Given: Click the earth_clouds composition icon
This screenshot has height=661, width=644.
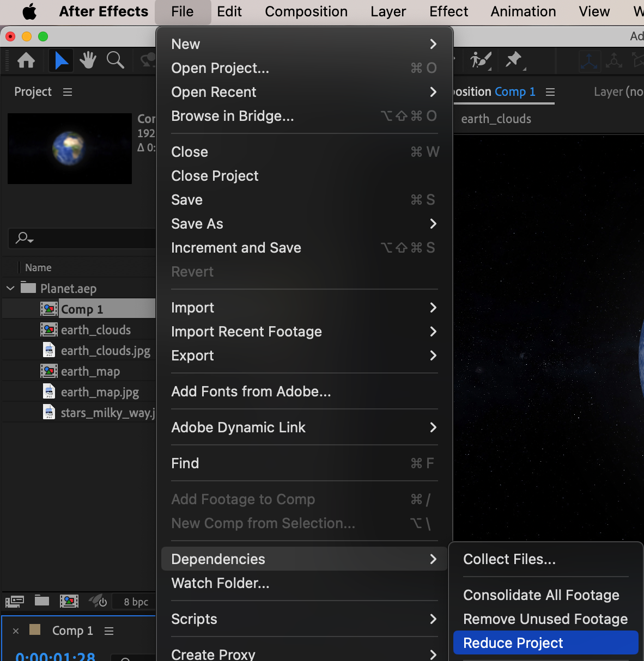Looking at the screenshot, I should (x=49, y=330).
